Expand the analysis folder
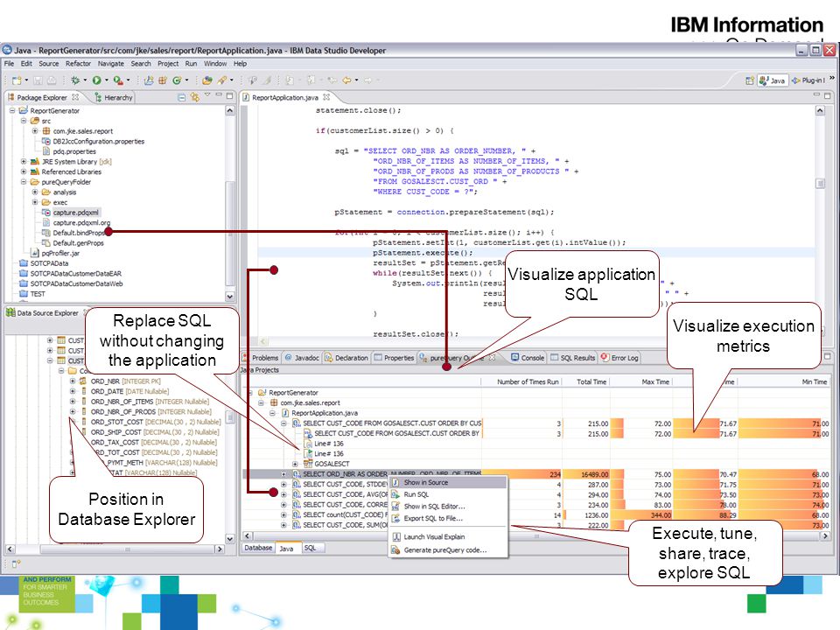 (35, 192)
